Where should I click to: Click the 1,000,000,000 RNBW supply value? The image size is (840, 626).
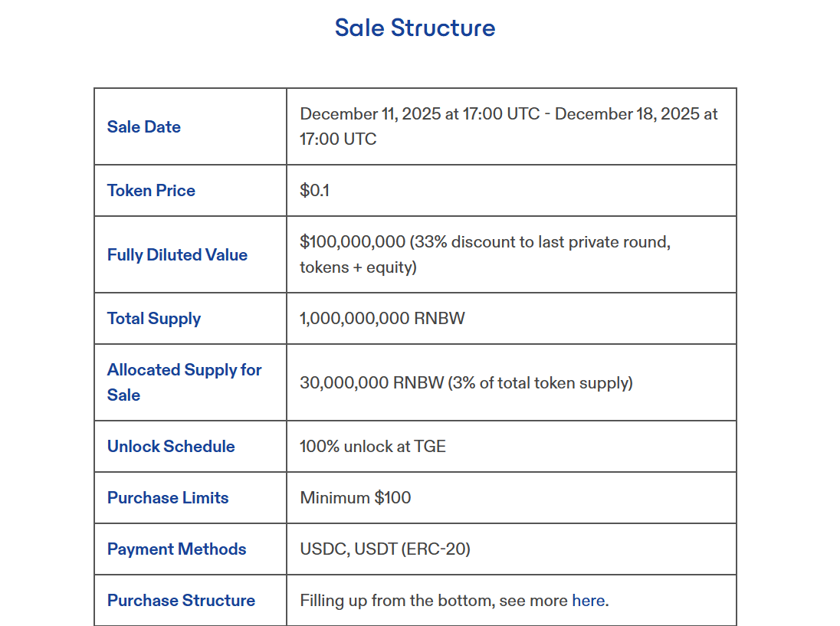[x=382, y=319]
